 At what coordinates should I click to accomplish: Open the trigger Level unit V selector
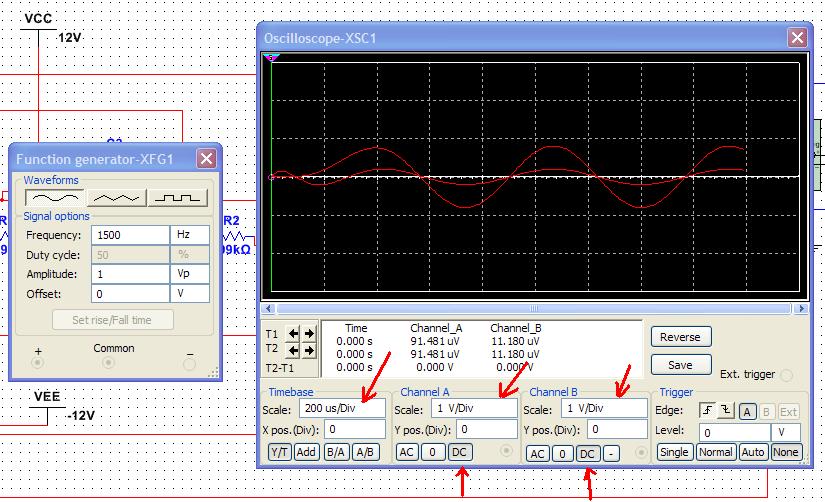click(788, 432)
